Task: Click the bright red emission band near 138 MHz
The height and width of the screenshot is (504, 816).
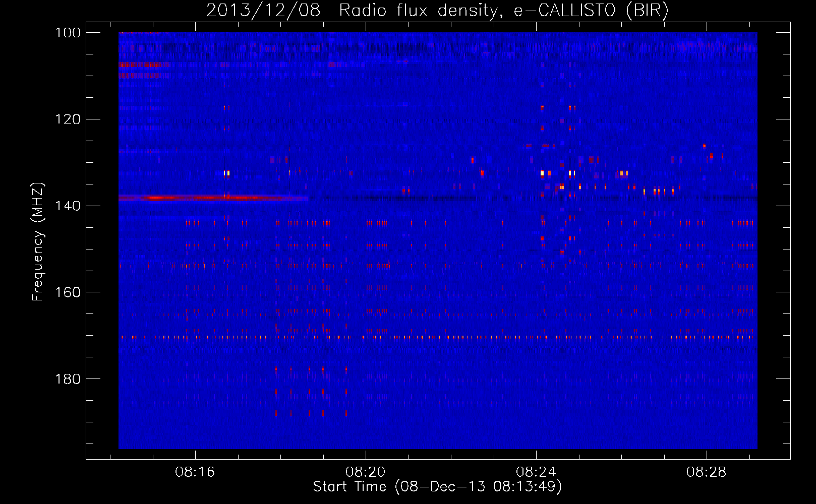Action: coord(213,198)
